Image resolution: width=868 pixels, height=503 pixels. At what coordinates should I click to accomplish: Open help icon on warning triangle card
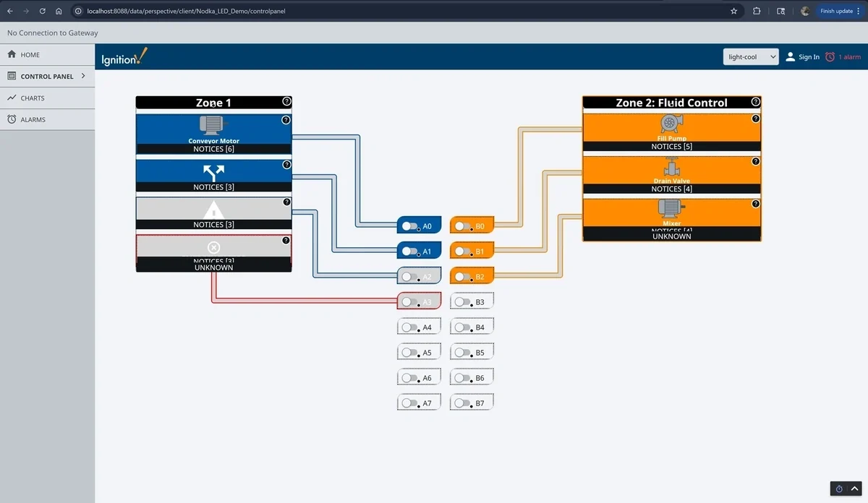286,202
